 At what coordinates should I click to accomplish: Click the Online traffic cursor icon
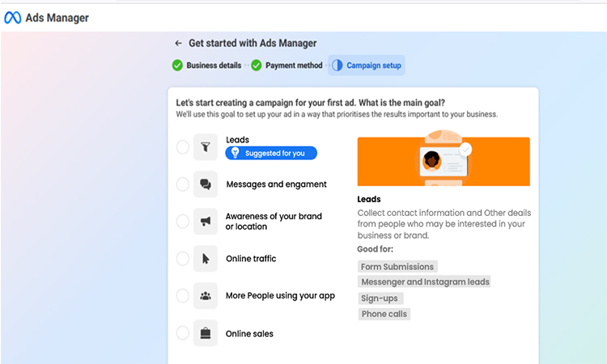click(x=206, y=258)
